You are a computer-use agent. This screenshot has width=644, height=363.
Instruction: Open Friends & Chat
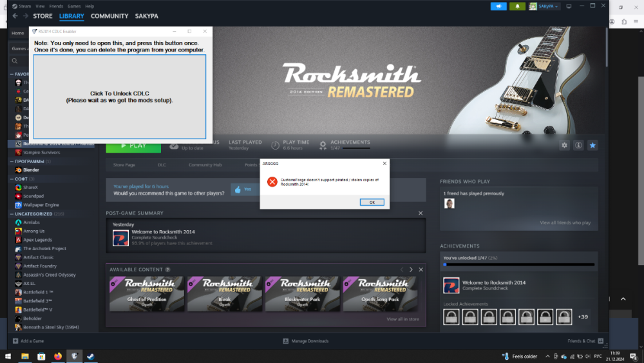[585, 341]
